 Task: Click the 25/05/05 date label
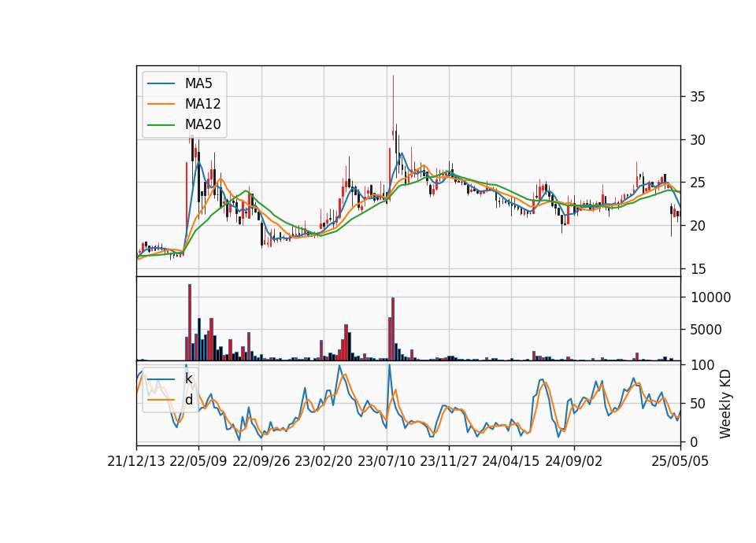(x=680, y=461)
